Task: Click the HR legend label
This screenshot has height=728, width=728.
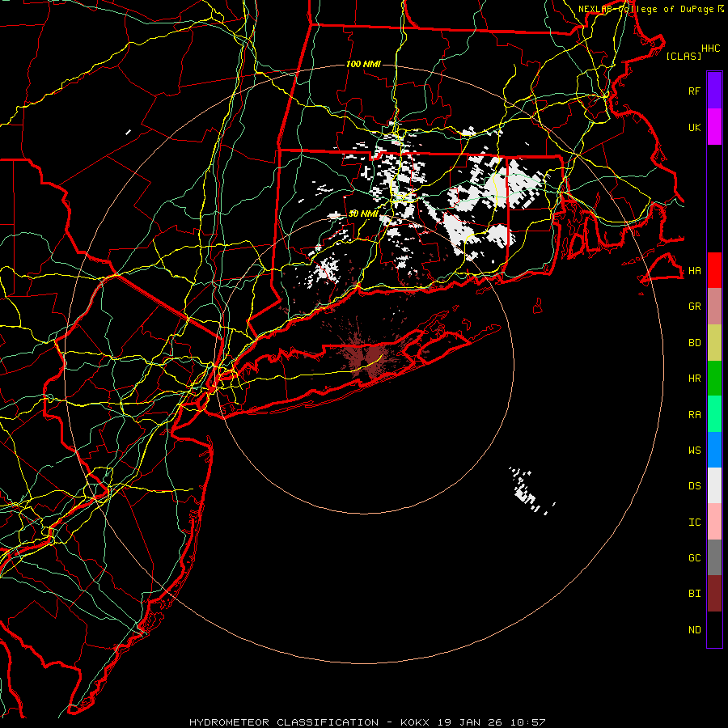Action: coord(695,379)
